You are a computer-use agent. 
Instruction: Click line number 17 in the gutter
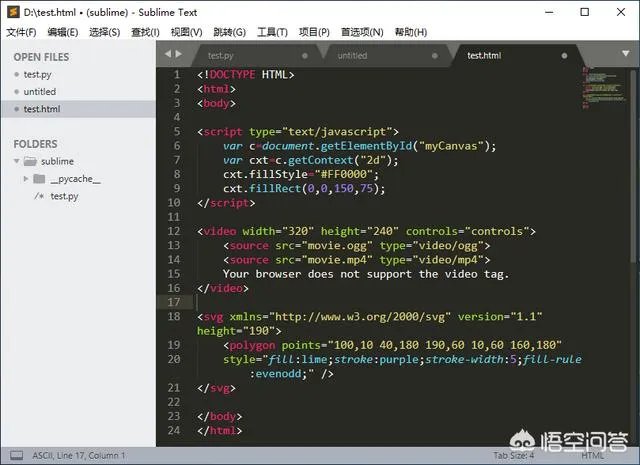click(x=174, y=302)
